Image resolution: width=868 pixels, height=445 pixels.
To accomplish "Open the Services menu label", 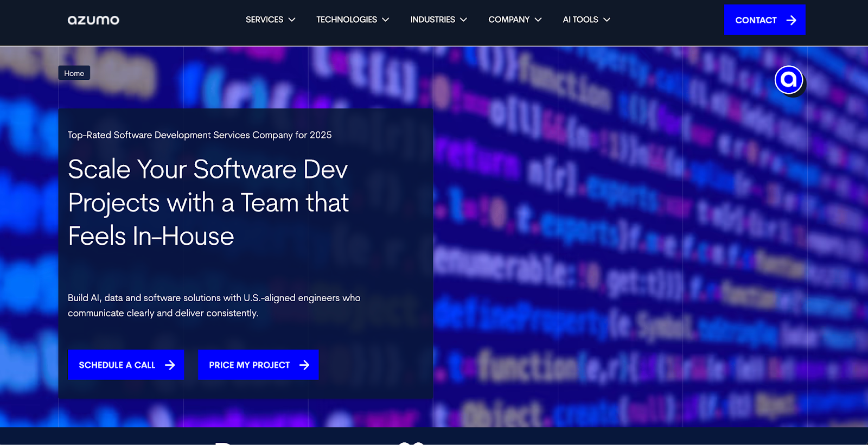I will pos(264,20).
